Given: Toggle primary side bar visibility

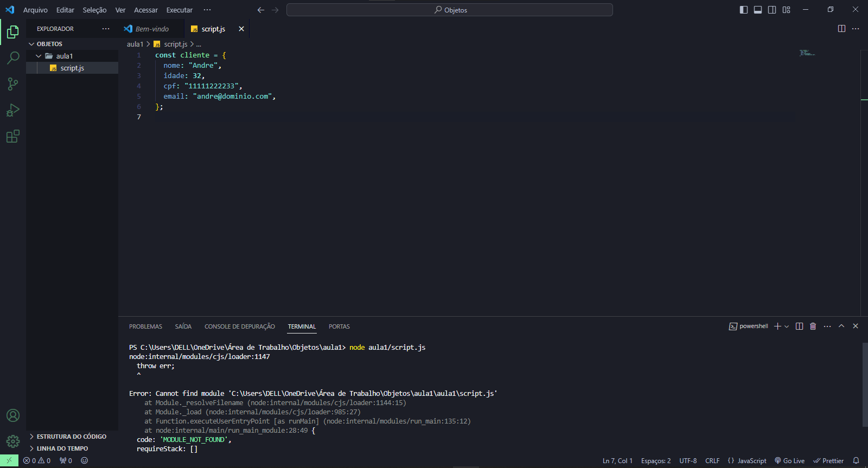Looking at the screenshot, I should (744, 10).
